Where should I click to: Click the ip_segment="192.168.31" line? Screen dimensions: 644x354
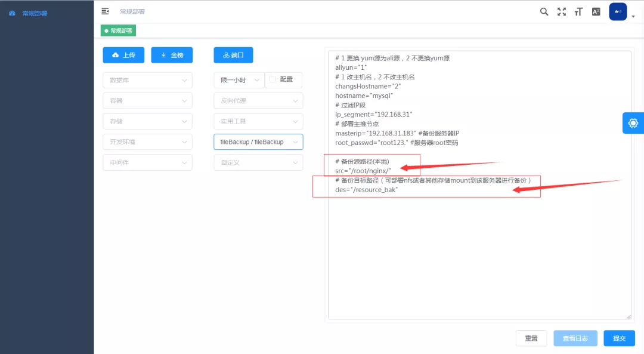tap(373, 115)
